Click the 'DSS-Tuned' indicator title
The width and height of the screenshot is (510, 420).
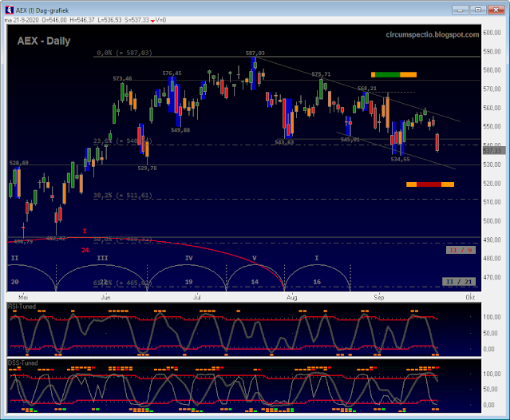(x=23, y=363)
